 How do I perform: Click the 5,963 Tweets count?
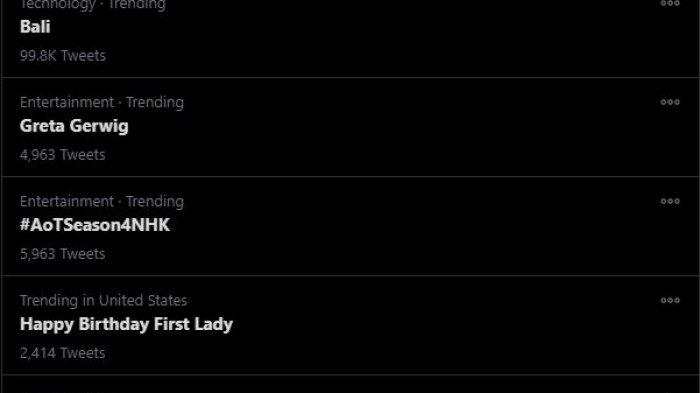(x=62, y=254)
